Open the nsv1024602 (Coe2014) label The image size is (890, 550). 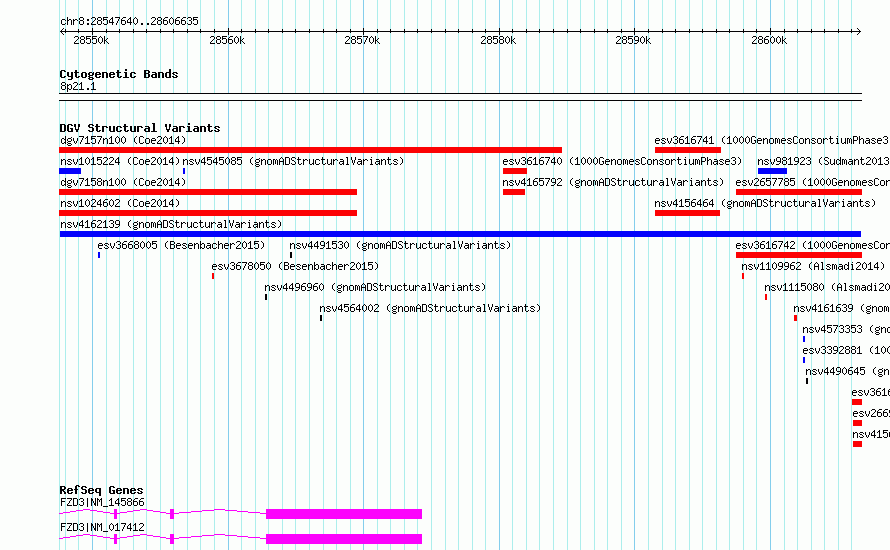pyautogui.click(x=120, y=203)
